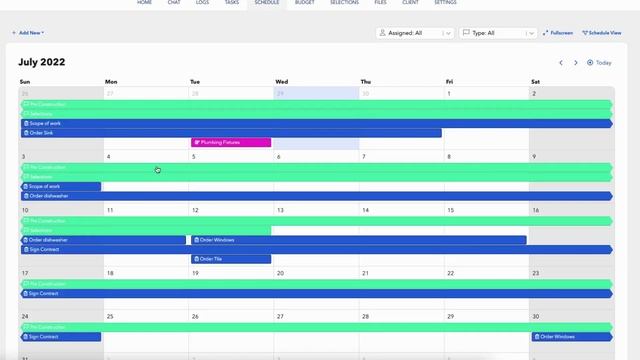640x360 pixels.
Task: Select day 15 on Friday
Action: 451,210
